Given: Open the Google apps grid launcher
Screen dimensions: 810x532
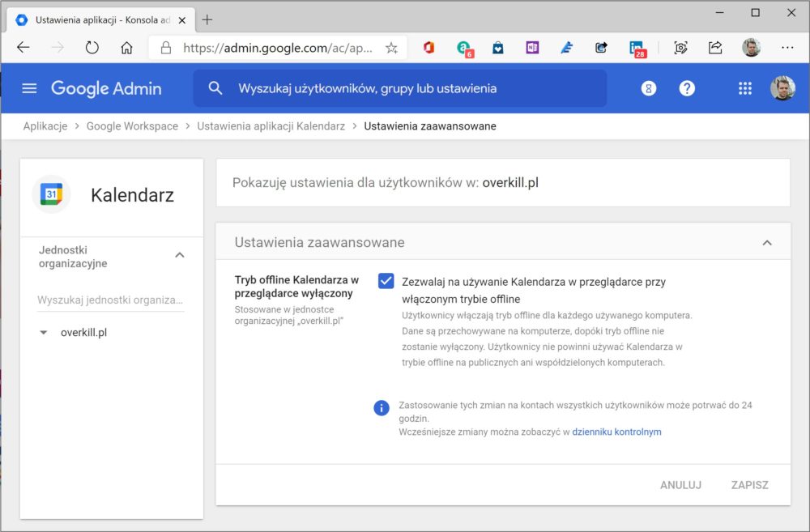Looking at the screenshot, I should [745, 88].
